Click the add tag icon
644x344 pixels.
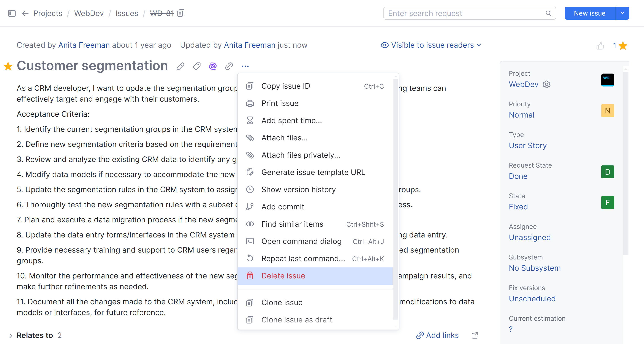(196, 66)
